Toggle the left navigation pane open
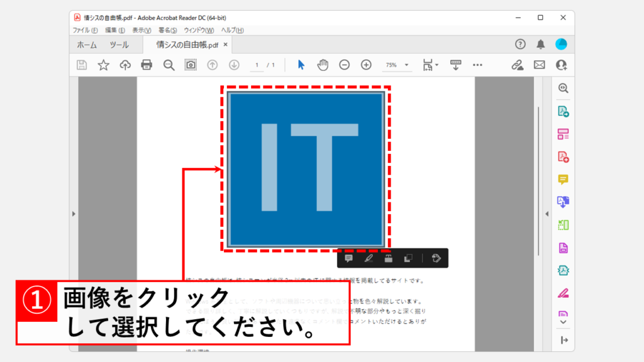This screenshot has height=362, width=644. pyautogui.click(x=74, y=213)
